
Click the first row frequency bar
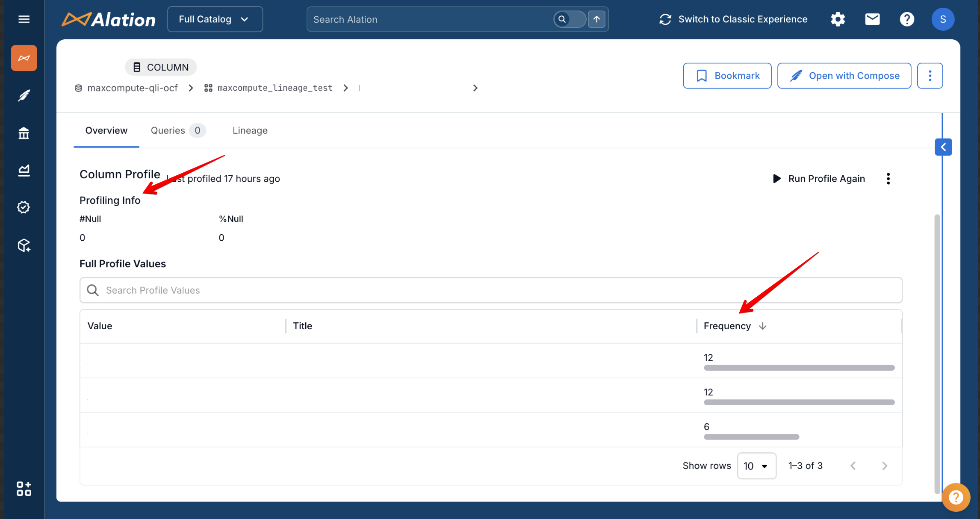pyautogui.click(x=799, y=368)
